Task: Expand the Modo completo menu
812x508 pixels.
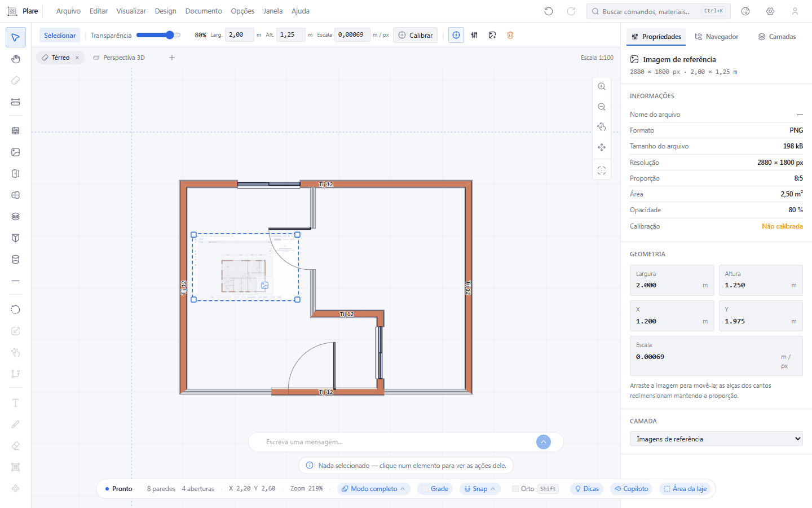Action: coord(374,489)
